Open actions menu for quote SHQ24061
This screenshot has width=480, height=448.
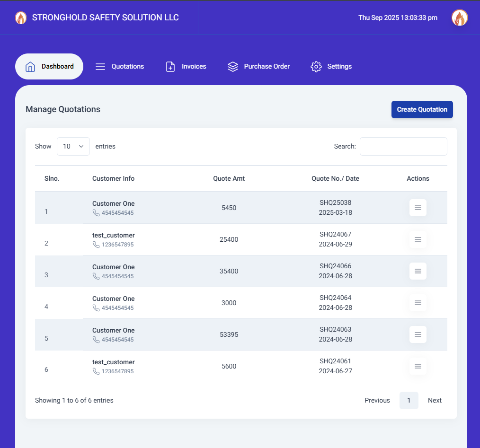(x=418, y=366)
